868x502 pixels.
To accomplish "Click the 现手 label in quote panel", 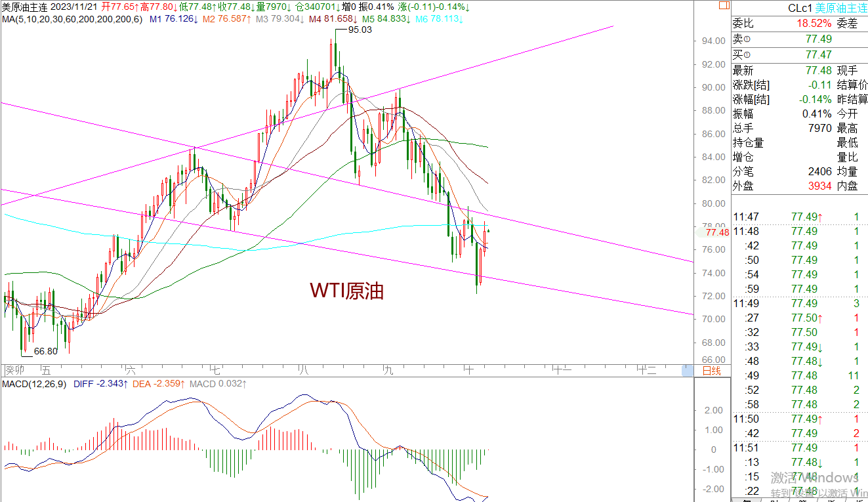I will [x=848, y=70].
